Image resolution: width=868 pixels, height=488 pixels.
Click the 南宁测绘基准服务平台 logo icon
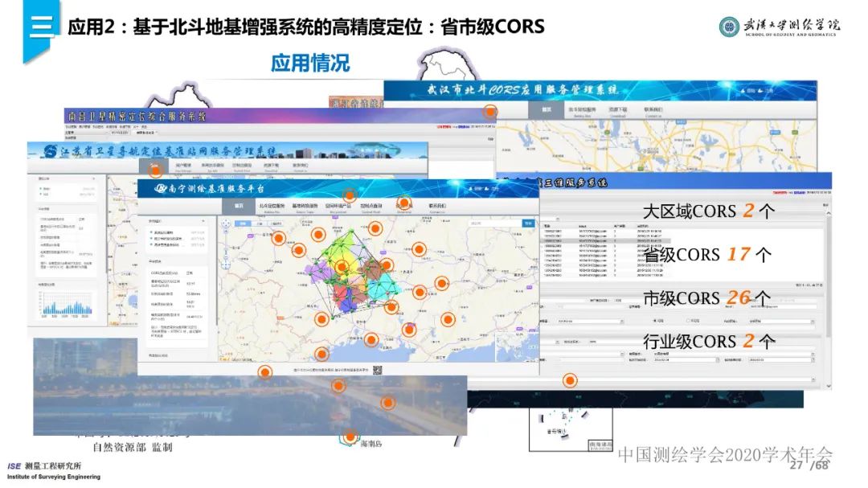[x=159, y=187]
